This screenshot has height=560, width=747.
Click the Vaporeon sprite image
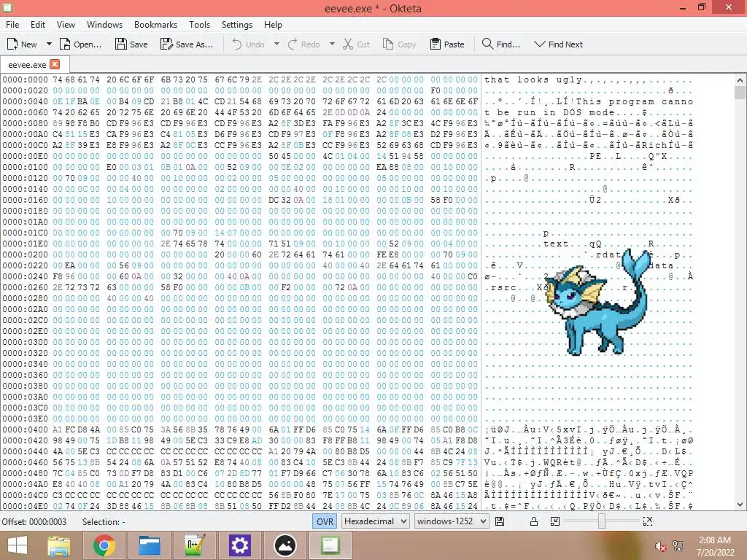[597, 303]
